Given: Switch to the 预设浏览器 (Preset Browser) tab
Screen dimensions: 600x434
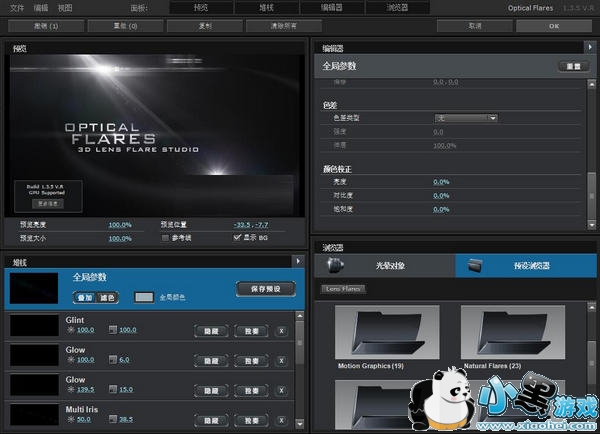Looking at the screenshot, I should click(526, 265).
